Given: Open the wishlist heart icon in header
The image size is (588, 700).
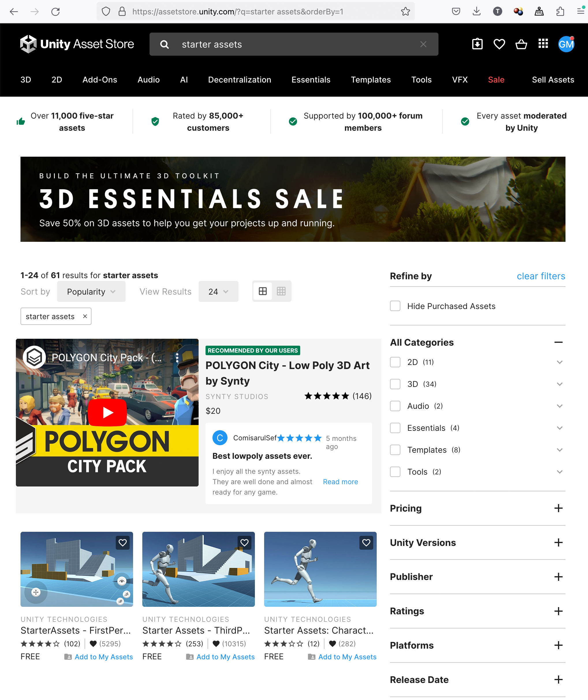Looking at the screenshot, I should [x=499, y=44].
